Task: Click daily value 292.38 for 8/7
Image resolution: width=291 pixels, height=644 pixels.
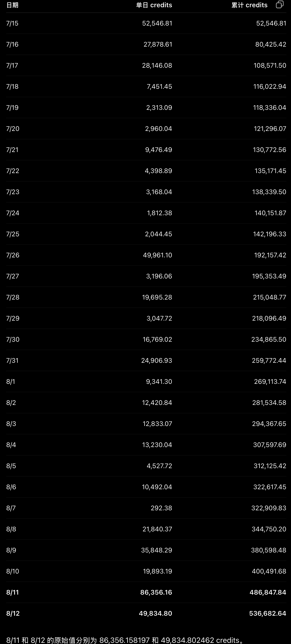Action: [x=161, y=508]
